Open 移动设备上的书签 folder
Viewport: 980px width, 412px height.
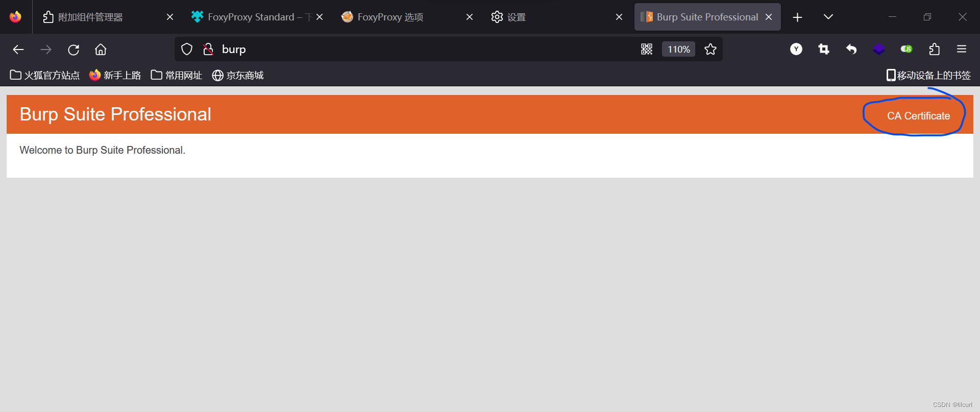(928, 75)
